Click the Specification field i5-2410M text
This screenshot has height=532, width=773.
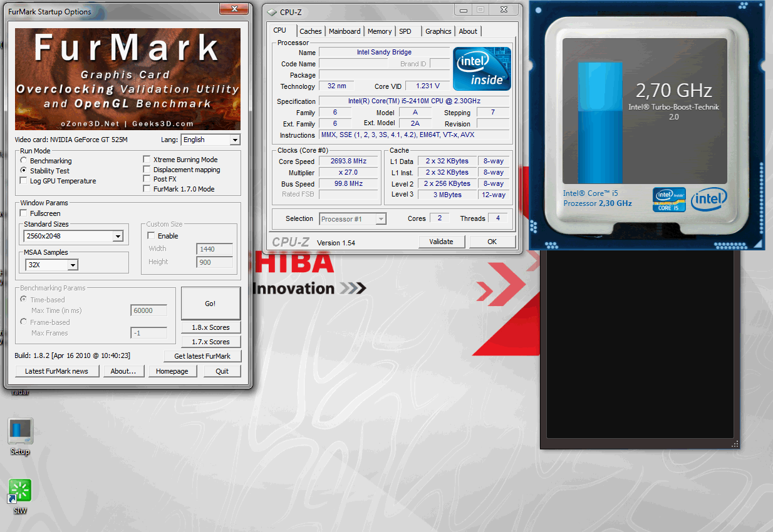414,101
